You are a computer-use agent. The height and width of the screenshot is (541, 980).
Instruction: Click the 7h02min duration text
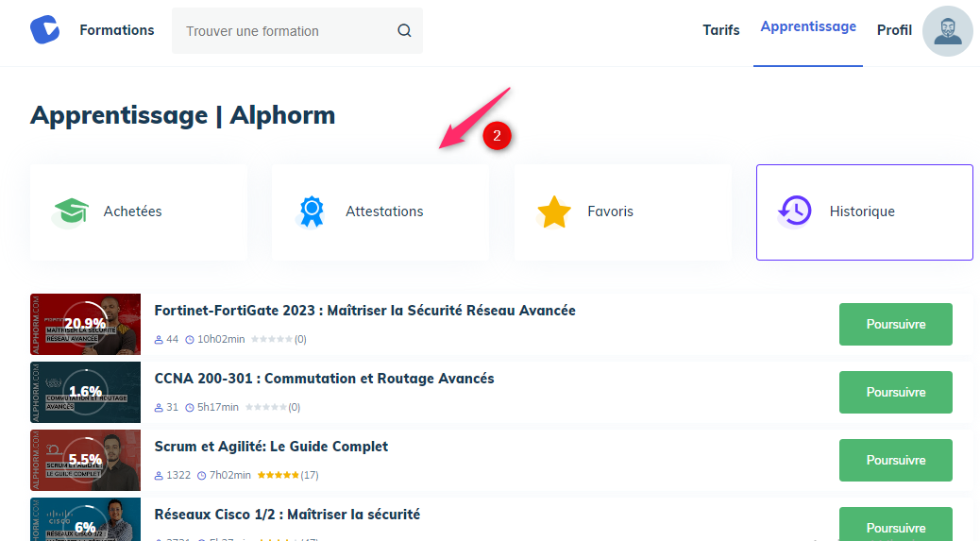point(230,476)
